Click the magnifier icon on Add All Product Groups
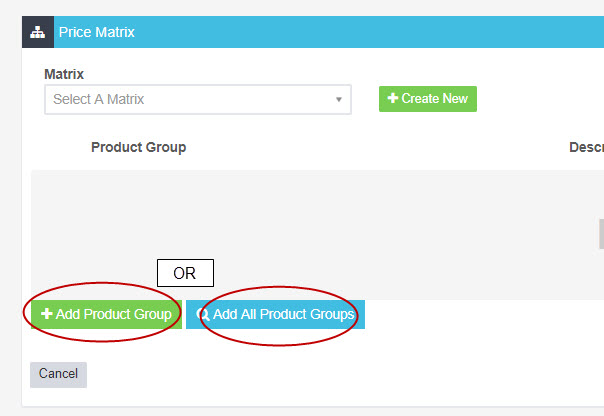The image size is (604, 416). (x=204, y=314)
